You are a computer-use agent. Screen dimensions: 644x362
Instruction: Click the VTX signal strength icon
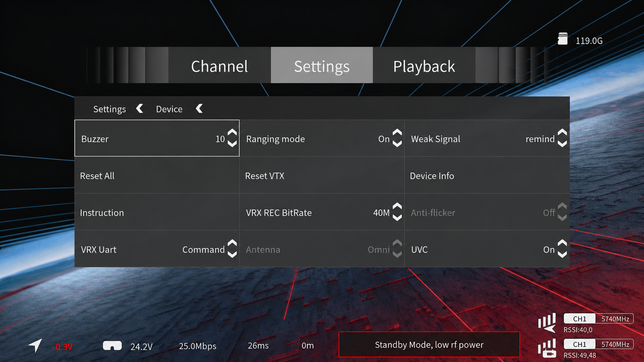tap(547, 323)
